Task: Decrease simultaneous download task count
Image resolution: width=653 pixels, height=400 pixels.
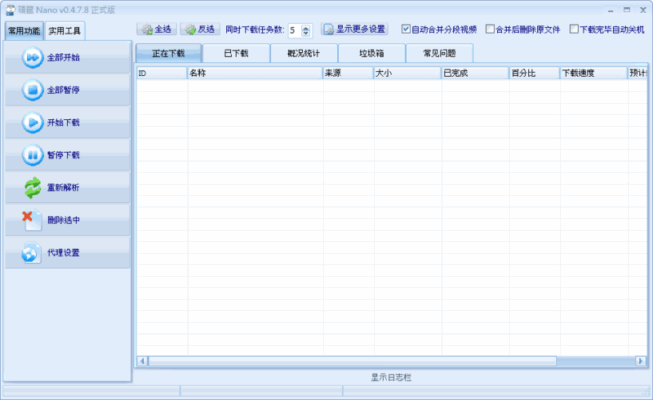Action: tap(306, 33)
